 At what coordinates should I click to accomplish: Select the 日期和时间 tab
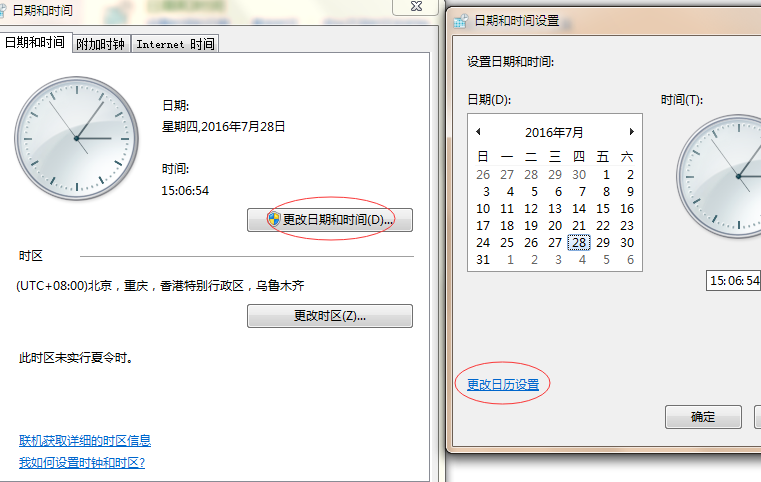pyautogui.click(x=35, y=42)
